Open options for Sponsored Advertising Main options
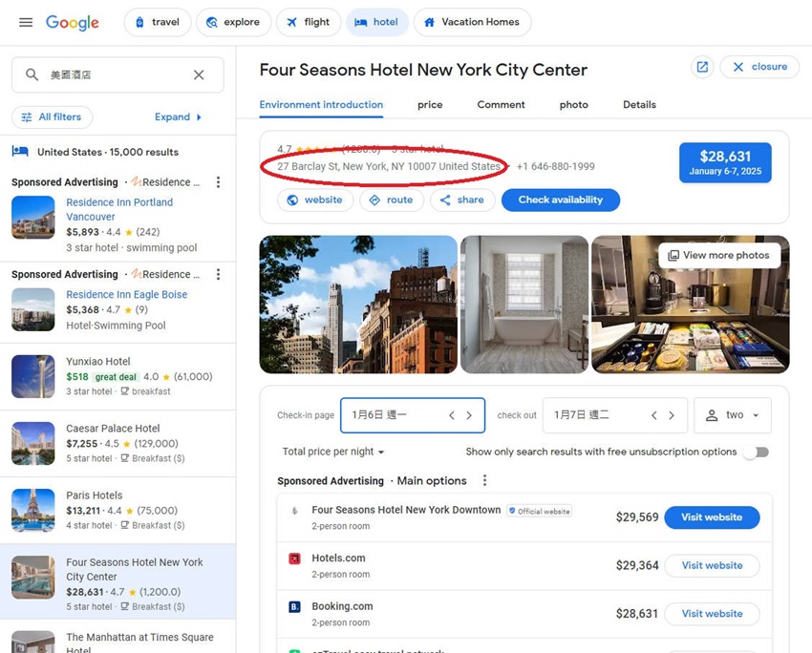The image size is (812, 653). point(484,481)
